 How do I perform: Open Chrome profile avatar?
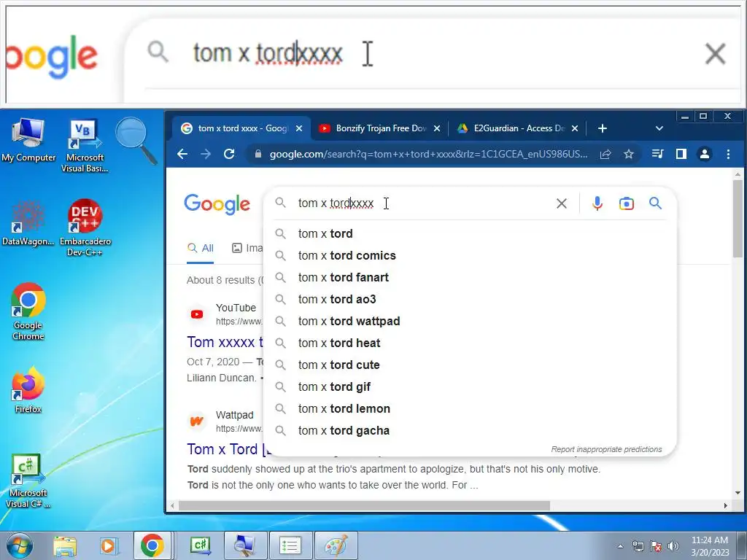click(x=705, y=154)
